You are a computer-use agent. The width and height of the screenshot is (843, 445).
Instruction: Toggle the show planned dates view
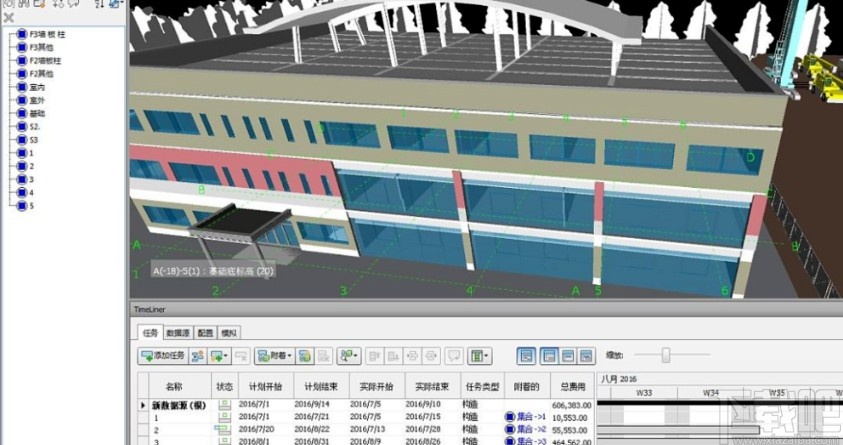[548, 356]
